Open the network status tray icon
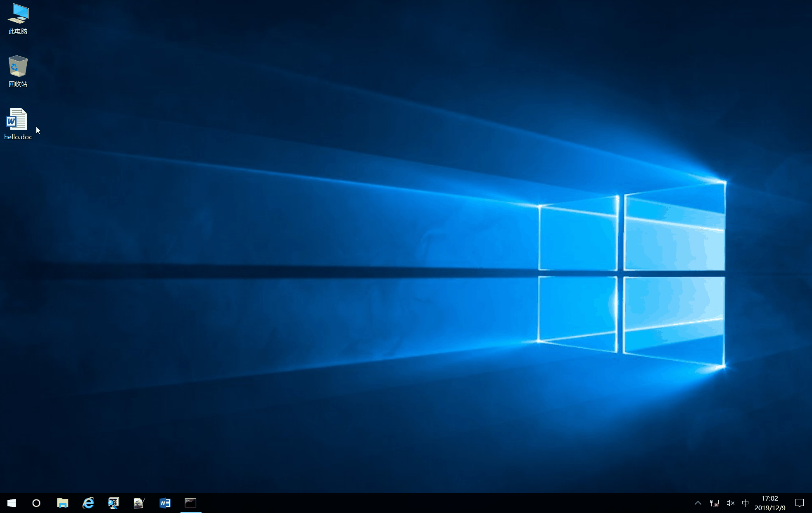The width and height of the screenshot is (812, 513). pyautogui.click(x=715, y=503)
